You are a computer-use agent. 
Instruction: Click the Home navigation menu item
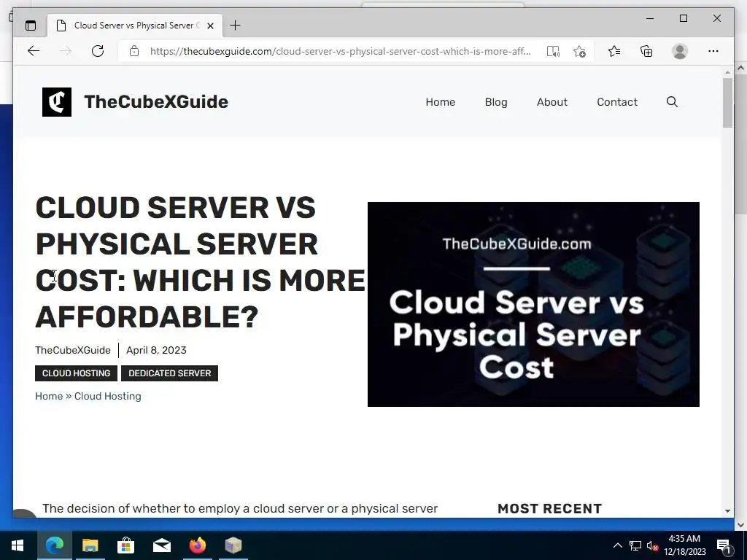point(440,102)
